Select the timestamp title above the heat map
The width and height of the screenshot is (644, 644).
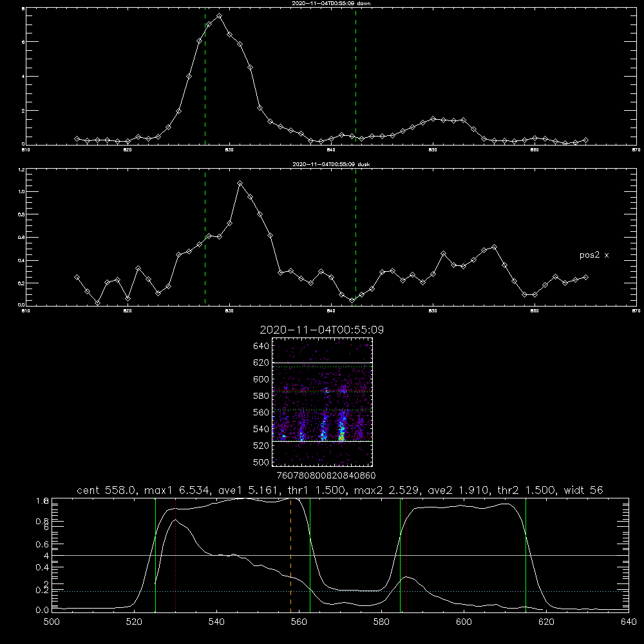point(322,330)
